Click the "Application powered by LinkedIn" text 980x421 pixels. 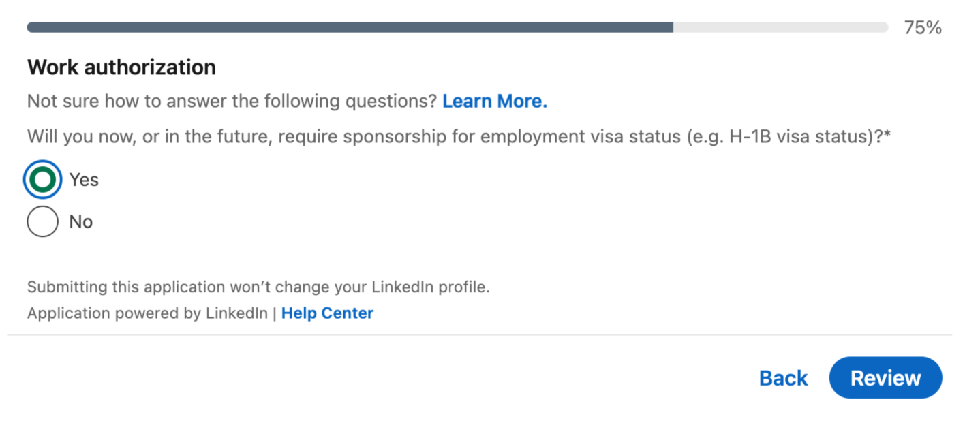(x=147, y=313)
